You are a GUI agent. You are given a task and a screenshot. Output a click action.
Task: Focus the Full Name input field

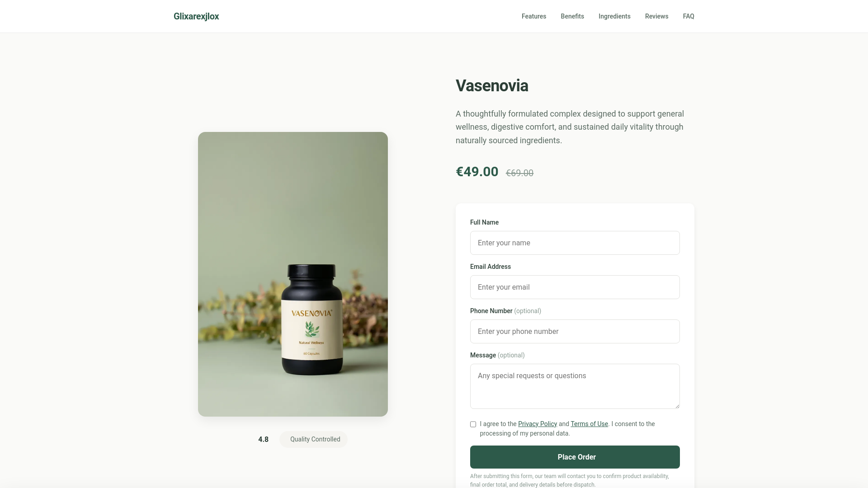[x=575, y=243]
